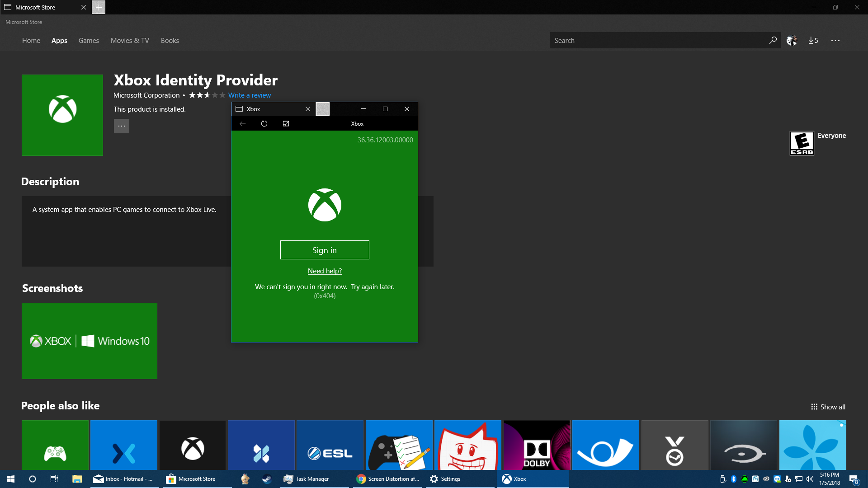This screenshot has width=868, height=488.
Task: Click the ESRB Everyone rating icon
Action: coord(802,143)
